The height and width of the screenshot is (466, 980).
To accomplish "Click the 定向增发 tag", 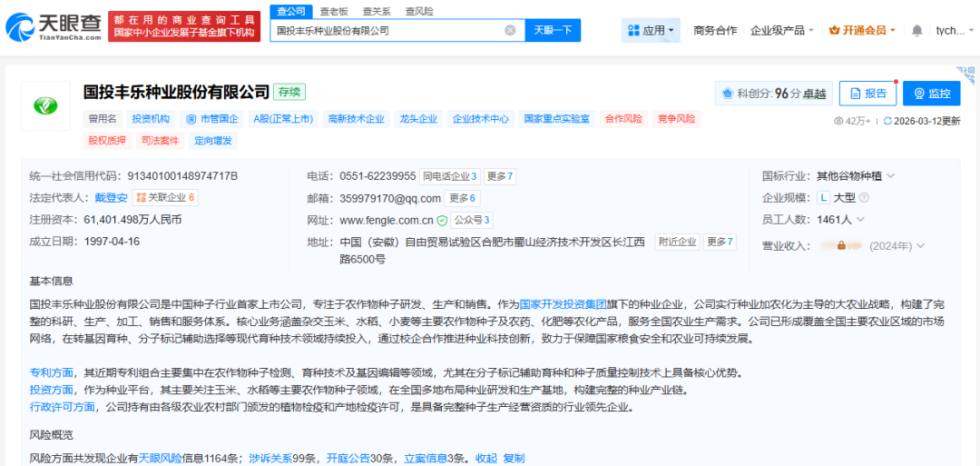I will click(212, 141).
